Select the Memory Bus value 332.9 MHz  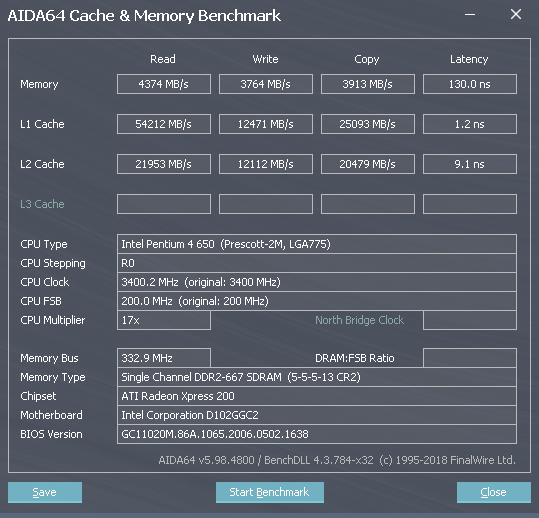(164, 358)
